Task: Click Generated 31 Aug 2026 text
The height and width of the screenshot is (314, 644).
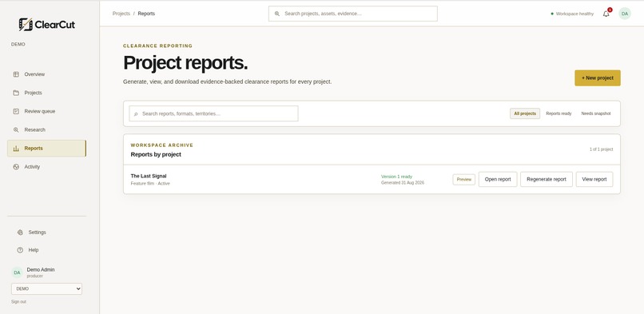Action: 403,183
